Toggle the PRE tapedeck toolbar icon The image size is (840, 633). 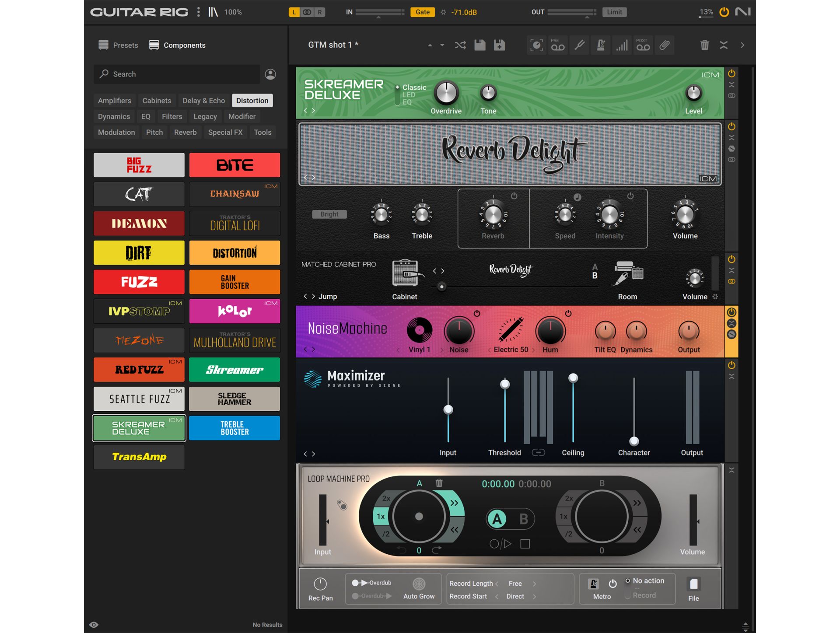click(x=558, y=45)
